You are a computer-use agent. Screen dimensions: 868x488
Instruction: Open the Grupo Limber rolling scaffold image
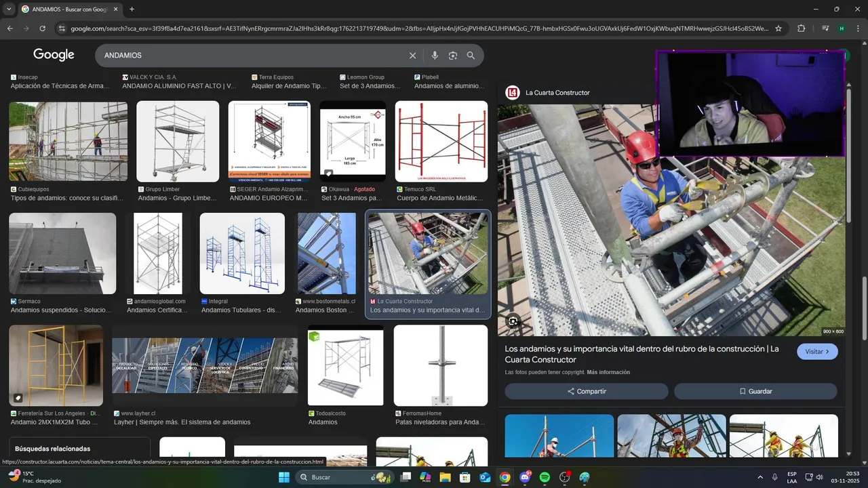(178, 142)
